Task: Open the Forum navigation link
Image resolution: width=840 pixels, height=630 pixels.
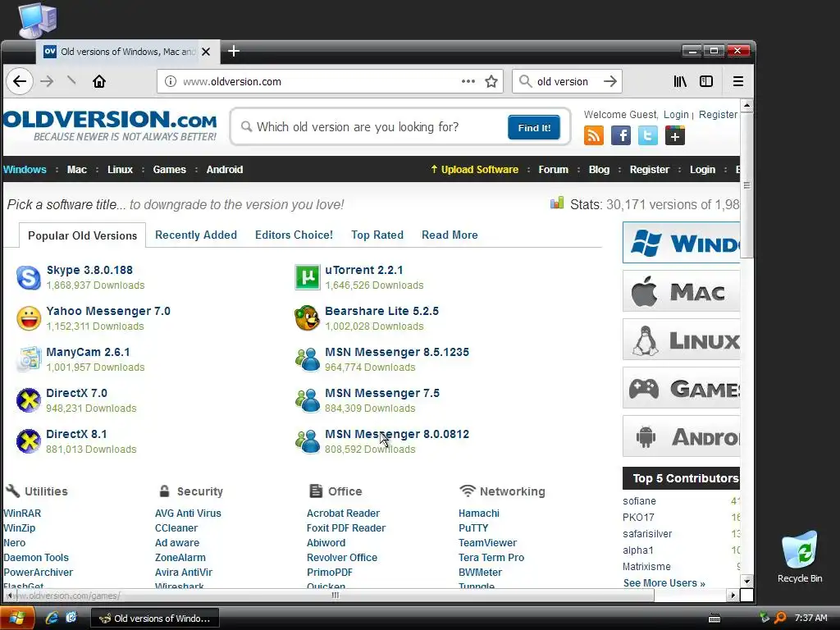Action: (554, 169)
